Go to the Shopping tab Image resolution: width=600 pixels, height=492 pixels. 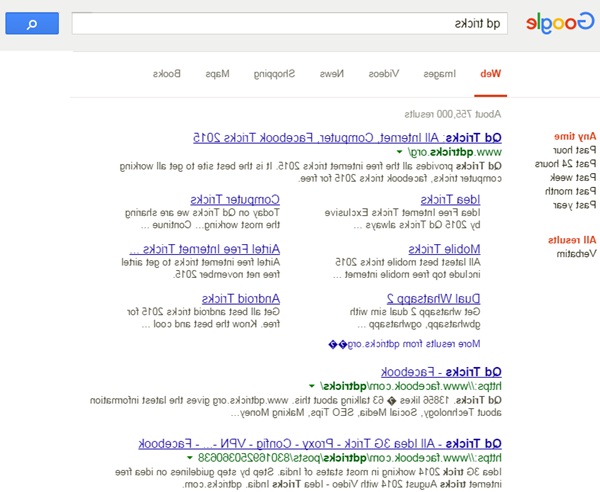click(273, 73)
